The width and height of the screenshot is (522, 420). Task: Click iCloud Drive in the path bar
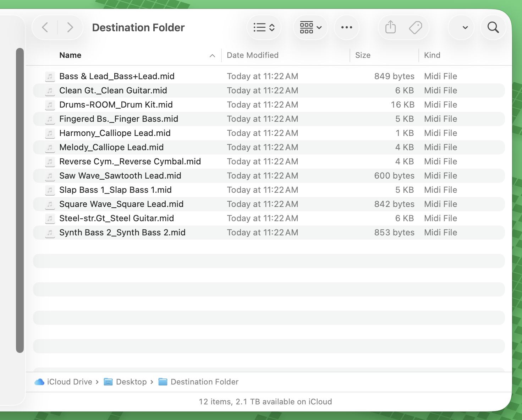tap(70, 382)
